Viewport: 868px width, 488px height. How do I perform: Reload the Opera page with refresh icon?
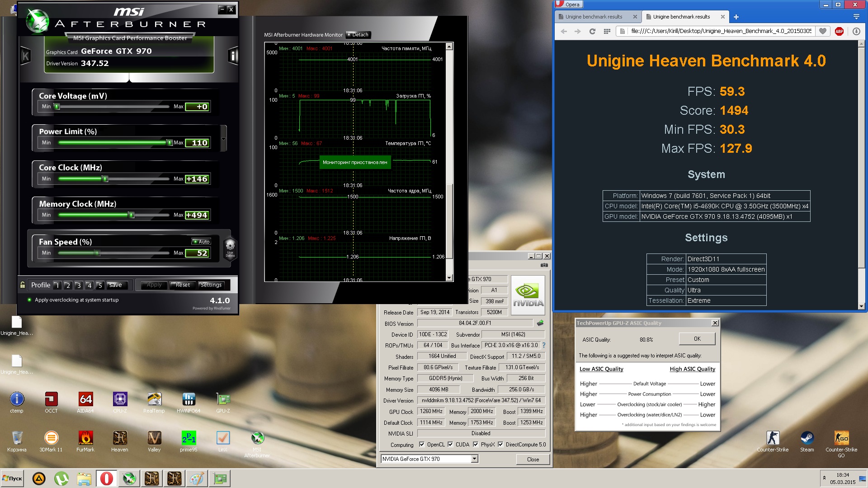pyautogui.click(x=592, y=31)
